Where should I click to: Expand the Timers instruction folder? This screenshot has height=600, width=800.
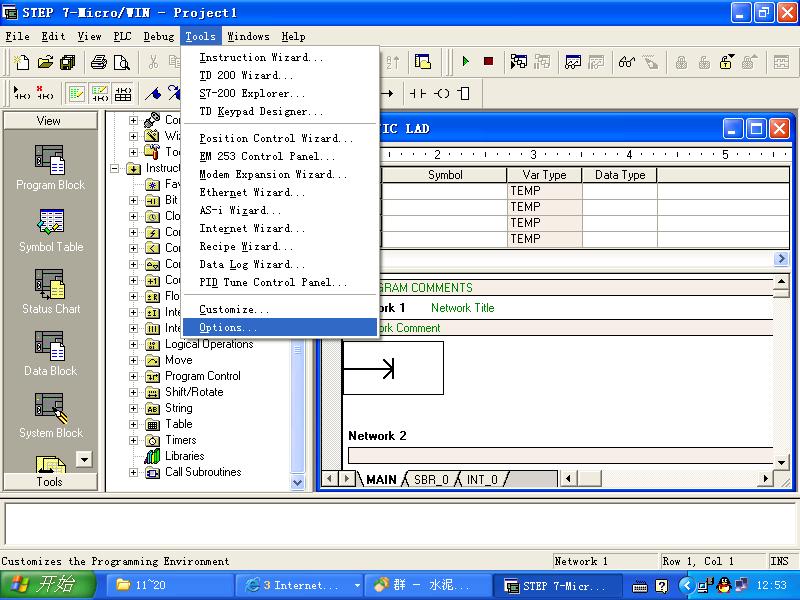pyautogui.click(x=133, y=440)
